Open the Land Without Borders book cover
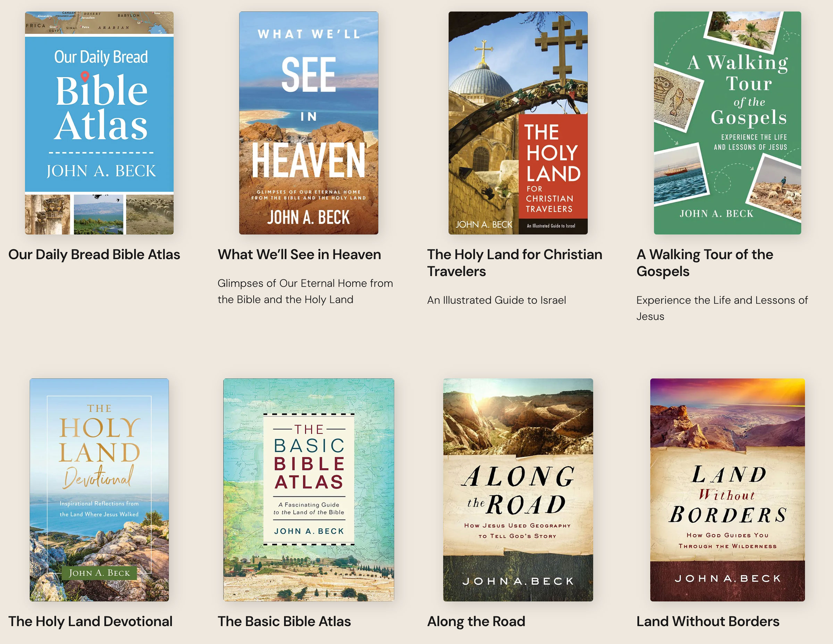Image resolution: width=833 pixels, height=644 pixels. tap(727, 490)
